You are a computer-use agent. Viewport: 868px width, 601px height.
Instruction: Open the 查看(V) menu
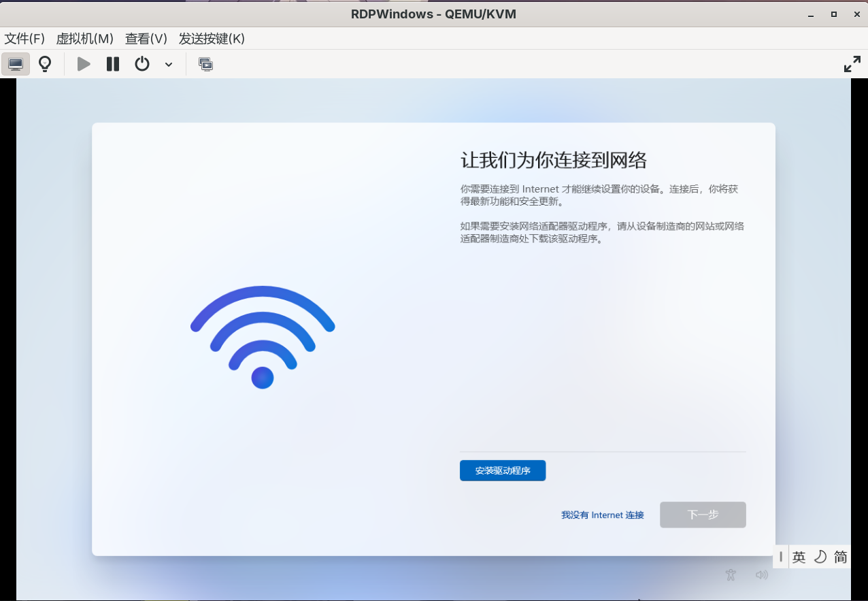tap(146, 39)
